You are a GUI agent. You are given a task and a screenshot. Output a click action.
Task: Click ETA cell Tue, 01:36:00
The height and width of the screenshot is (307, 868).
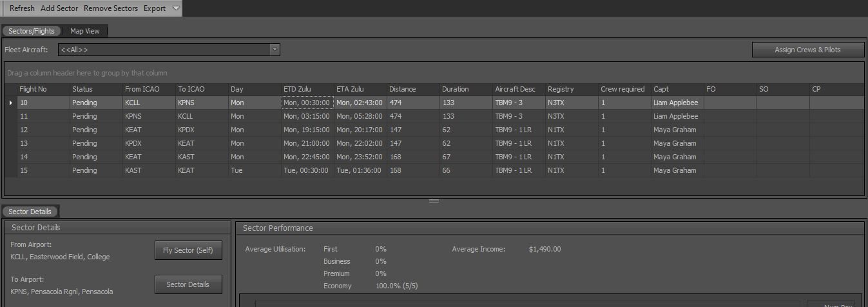pos(360,170)
